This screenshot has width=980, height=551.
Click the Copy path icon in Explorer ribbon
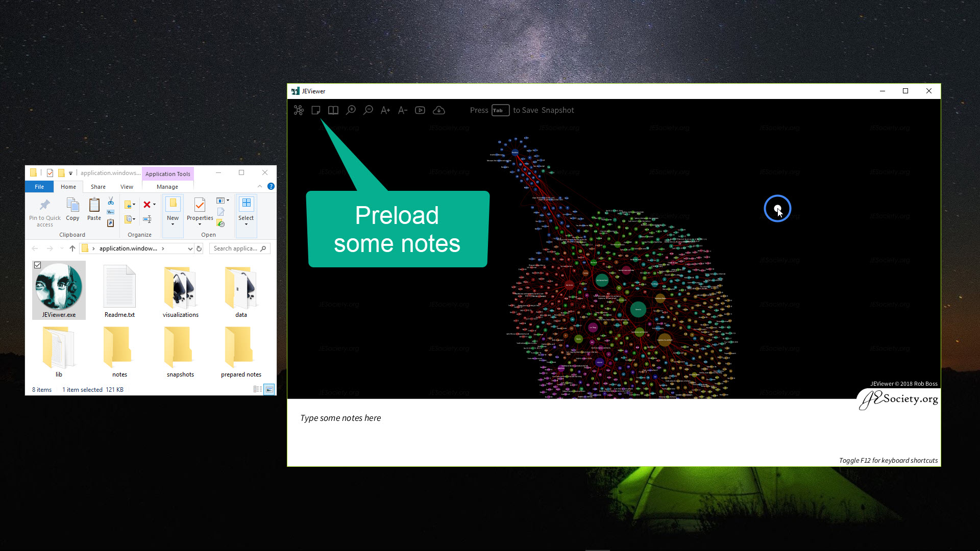[111, 212]
